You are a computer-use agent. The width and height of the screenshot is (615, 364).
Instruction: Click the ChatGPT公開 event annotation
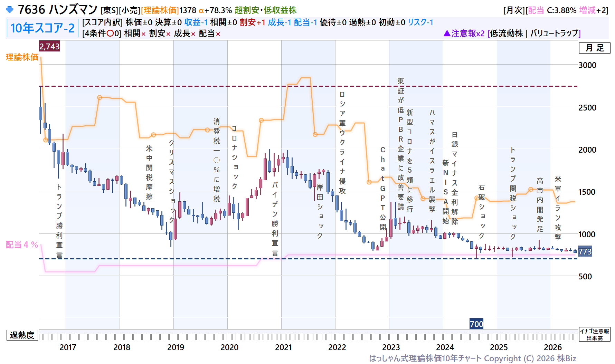383,189
